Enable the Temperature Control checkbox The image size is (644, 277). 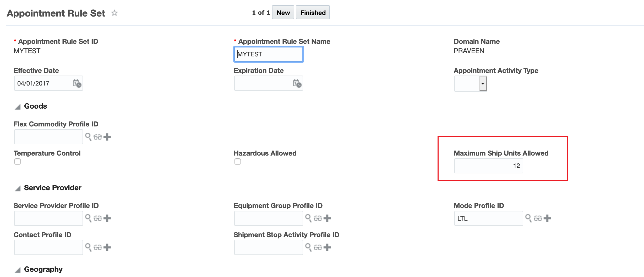(18, 162)
